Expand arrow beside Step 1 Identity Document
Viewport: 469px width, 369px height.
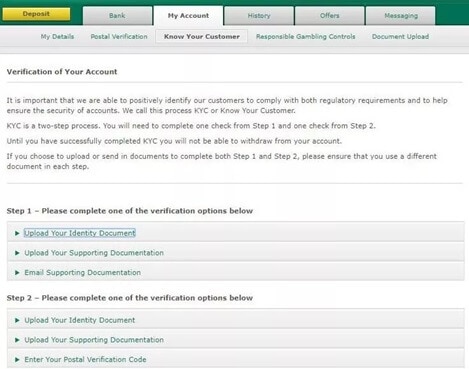pos(17,233)
